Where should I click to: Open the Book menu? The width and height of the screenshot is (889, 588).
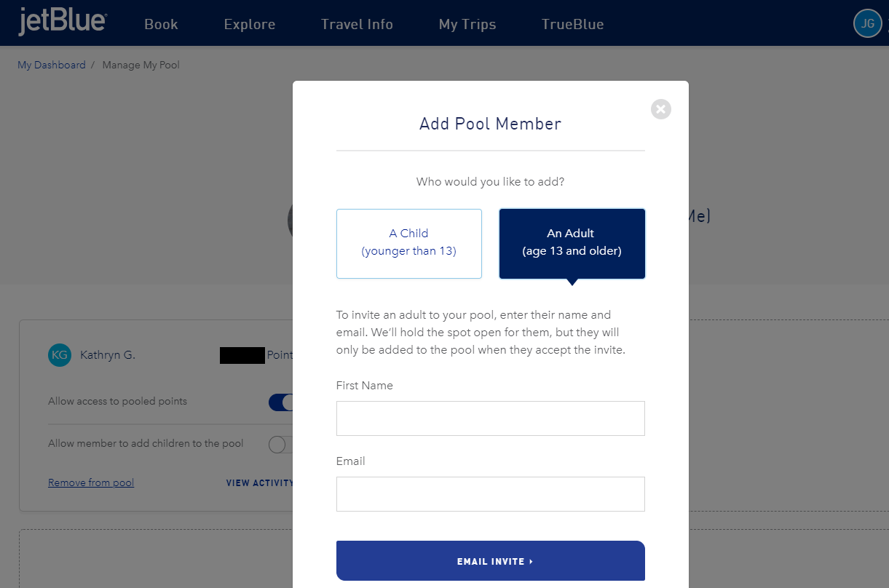click(161, 24)
